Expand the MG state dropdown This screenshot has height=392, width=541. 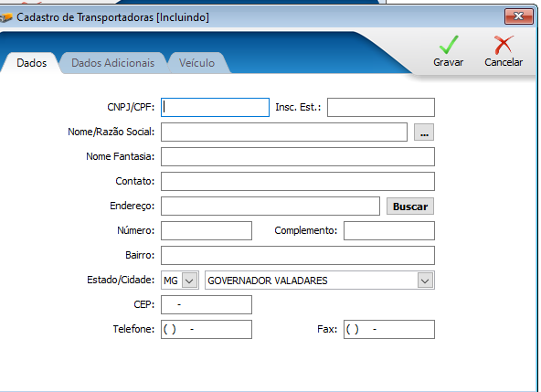coord(189,281)
